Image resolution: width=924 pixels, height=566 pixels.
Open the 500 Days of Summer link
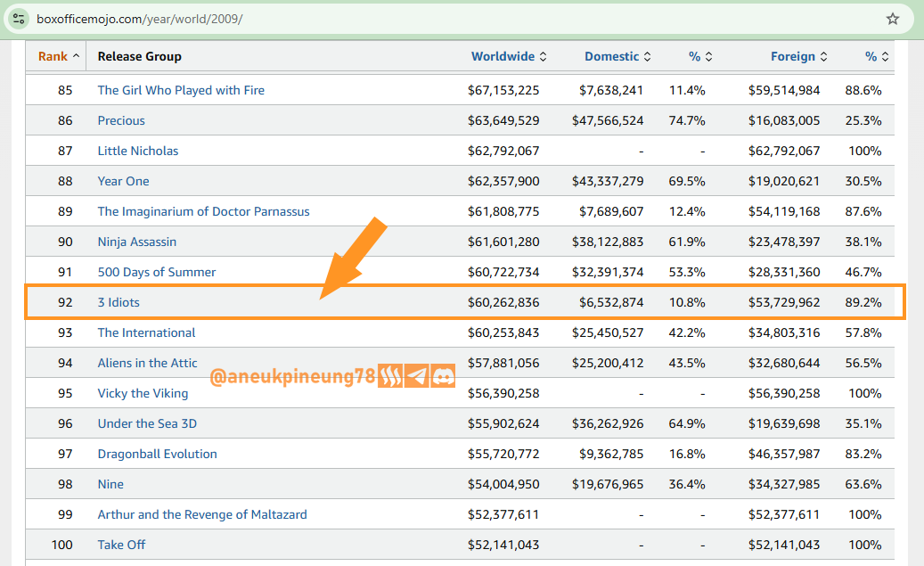[x=157, y=272]
